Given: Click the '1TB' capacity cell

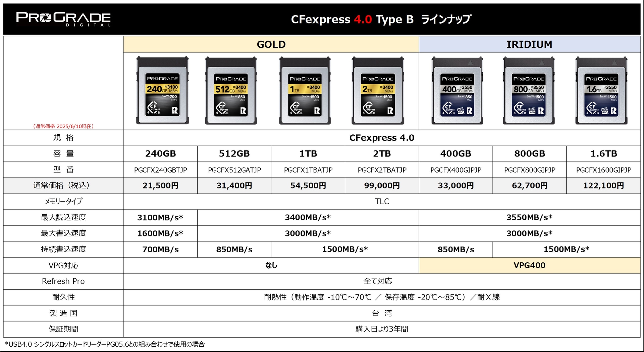Looking at the screenshot, I should [x=308, y=153].
